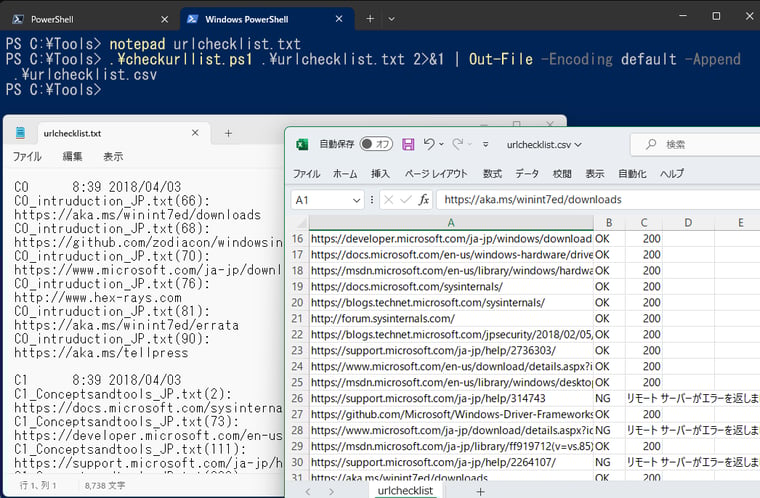Open Excel's 数式 ribbon tab
The image size is (760, 498).
coord(492,174)
